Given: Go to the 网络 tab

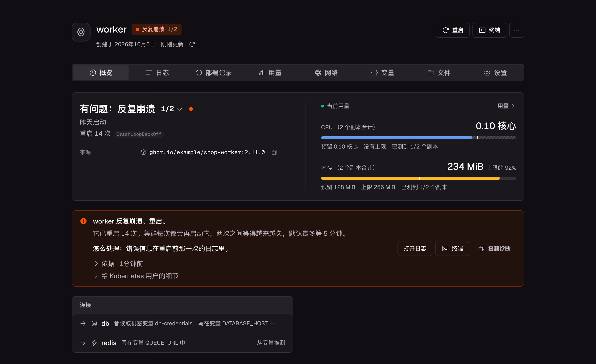Looking at the screenshot, I should pyautogui.click(x=326, y=73).
